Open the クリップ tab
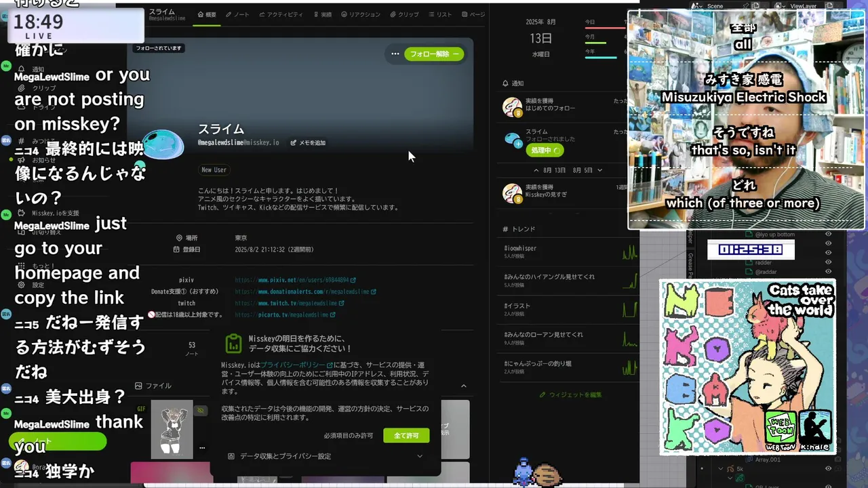Image resolution: width=868 pixels, height=488 pixels. click(x=404, y=14)
